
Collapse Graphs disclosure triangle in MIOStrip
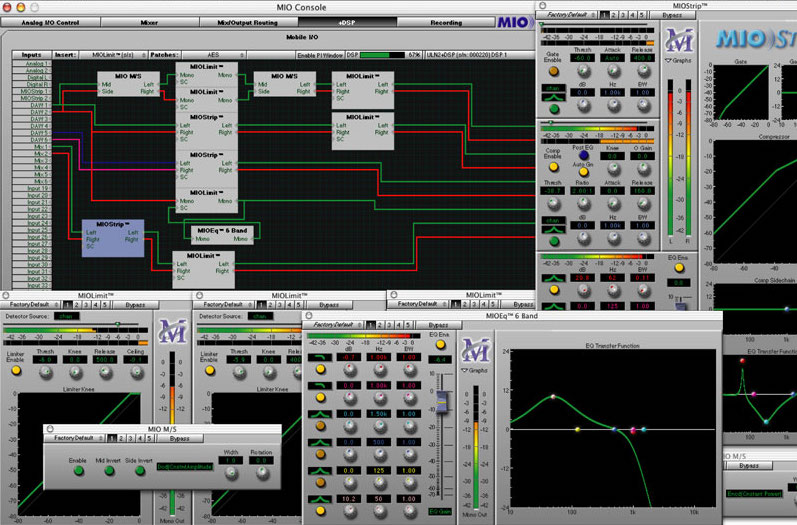coord(668,60)
